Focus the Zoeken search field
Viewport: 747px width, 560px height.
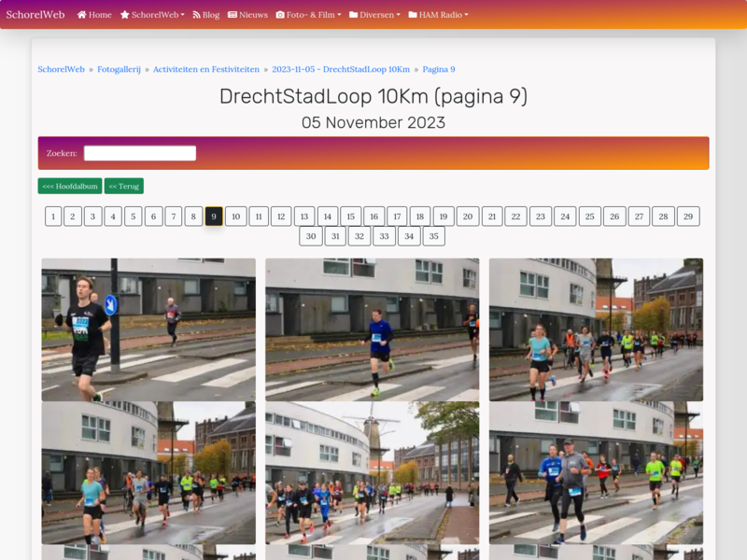[140, 153]
